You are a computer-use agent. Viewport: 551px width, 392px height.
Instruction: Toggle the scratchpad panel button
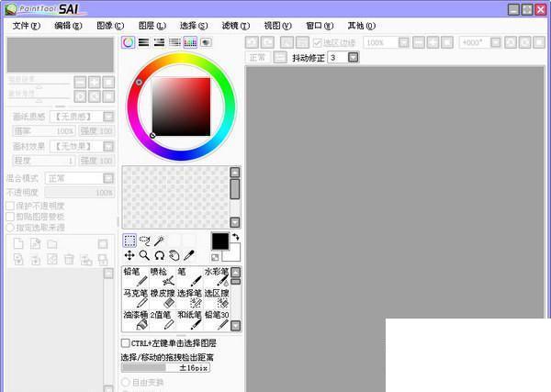click(x=206, y=42)
